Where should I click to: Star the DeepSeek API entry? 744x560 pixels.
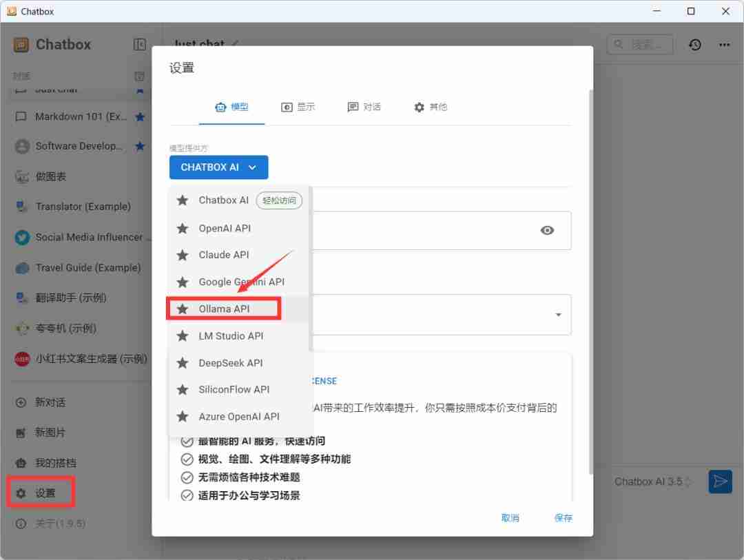182,362
